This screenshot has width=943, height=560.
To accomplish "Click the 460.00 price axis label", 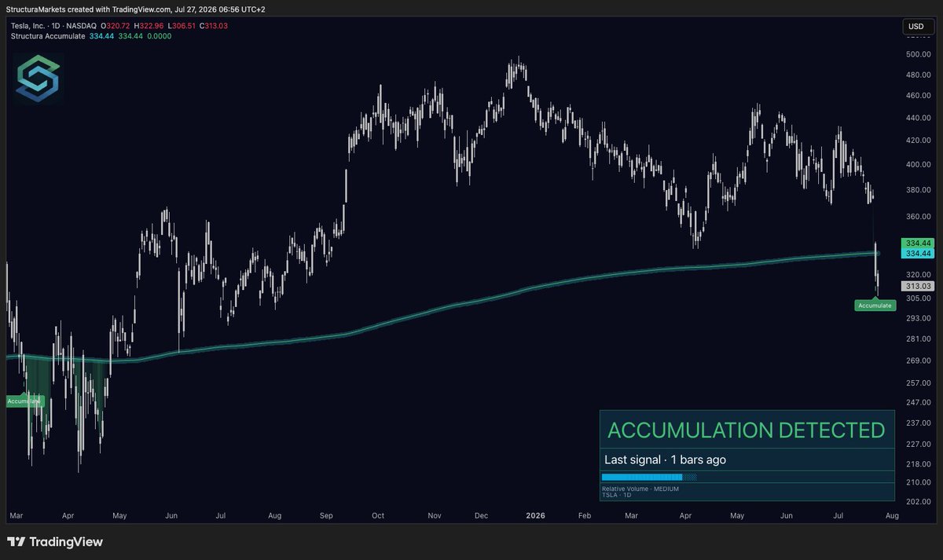I will coord(918,97).
